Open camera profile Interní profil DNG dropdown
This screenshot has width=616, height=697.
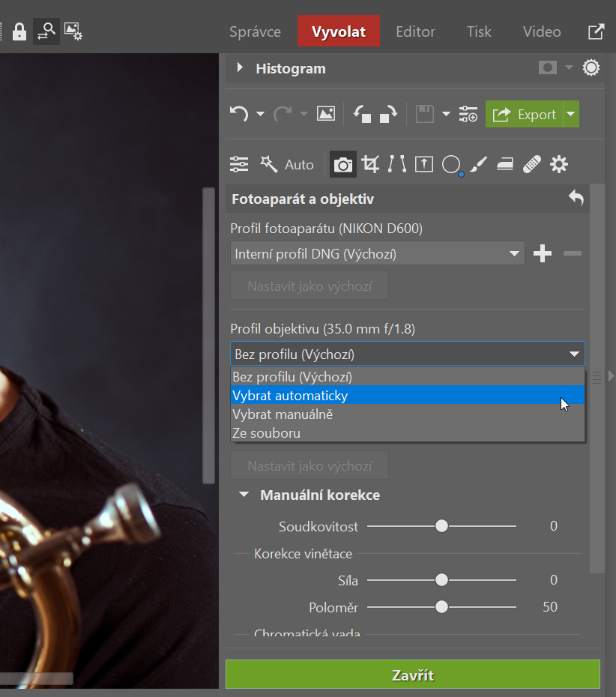click(x=378, y=253)
